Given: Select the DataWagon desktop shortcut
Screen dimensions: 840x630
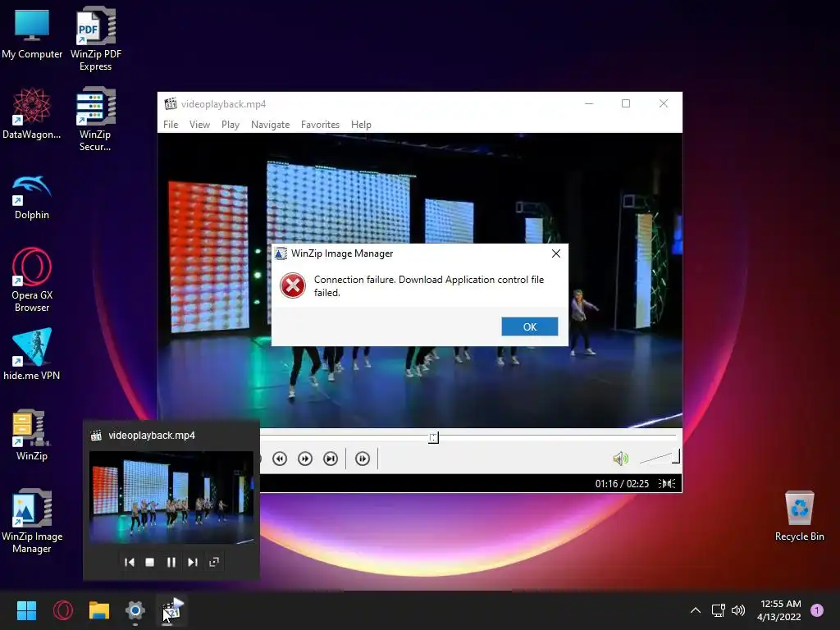Looking at the screenshot, I should 32,113.
